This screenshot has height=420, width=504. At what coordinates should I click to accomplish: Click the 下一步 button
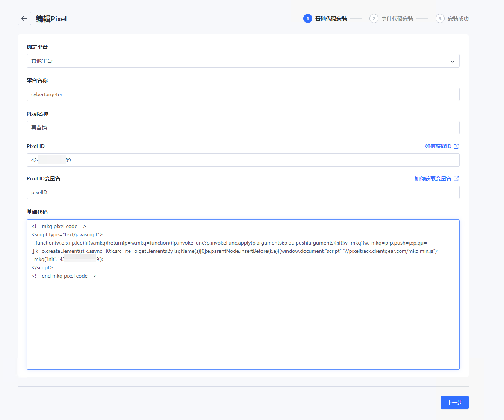coord(454,402)
